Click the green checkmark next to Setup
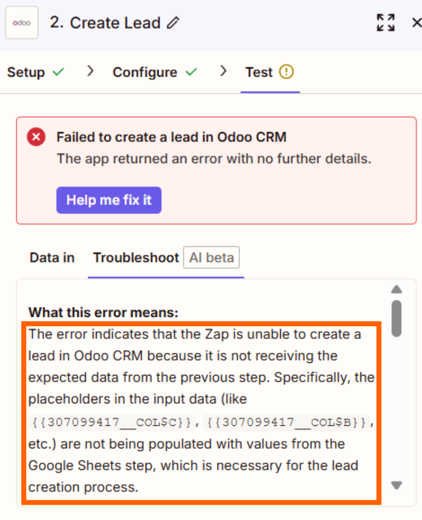Image resolution: width=422 pixels, height=520 pixels. pyautogui.click(x=58, y=72)
